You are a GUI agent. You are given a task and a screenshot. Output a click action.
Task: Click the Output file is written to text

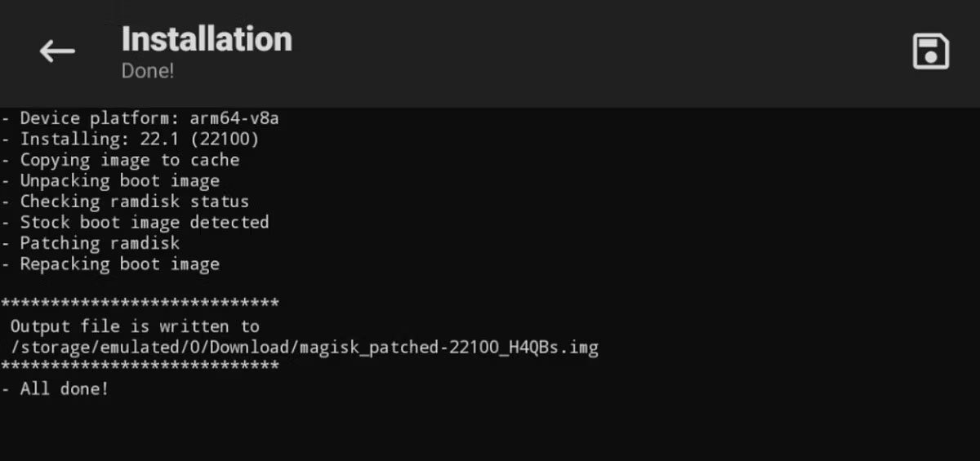(135, 326)
